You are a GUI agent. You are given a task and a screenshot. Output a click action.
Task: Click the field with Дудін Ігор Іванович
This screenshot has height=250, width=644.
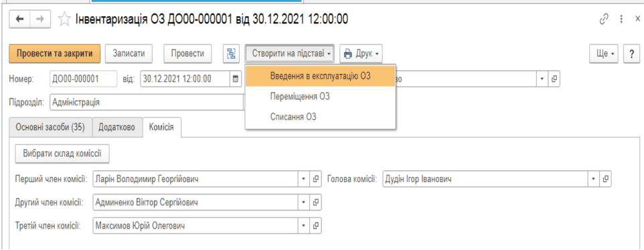tap(485, 179)
